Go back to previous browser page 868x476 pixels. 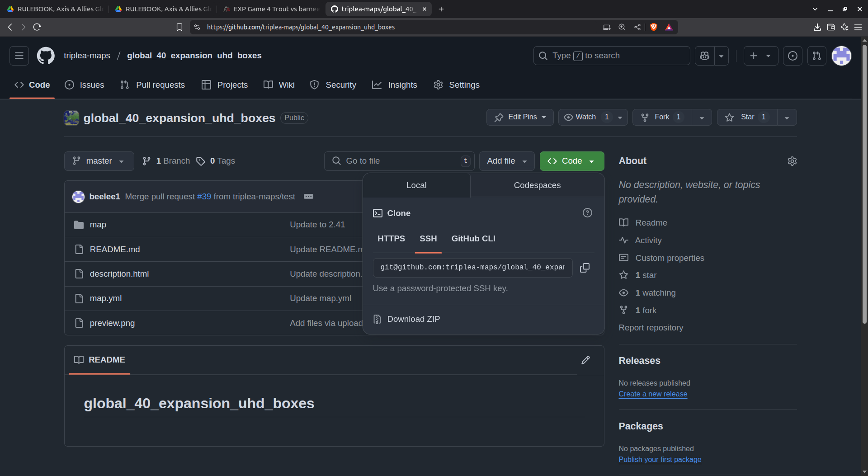click(x=10, y=27)
